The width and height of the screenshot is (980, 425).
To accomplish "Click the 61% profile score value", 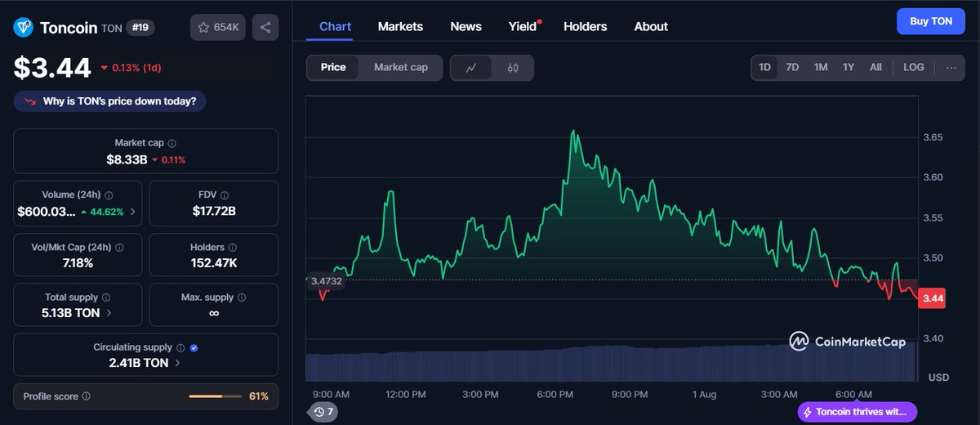I will (x=258, y=396).
